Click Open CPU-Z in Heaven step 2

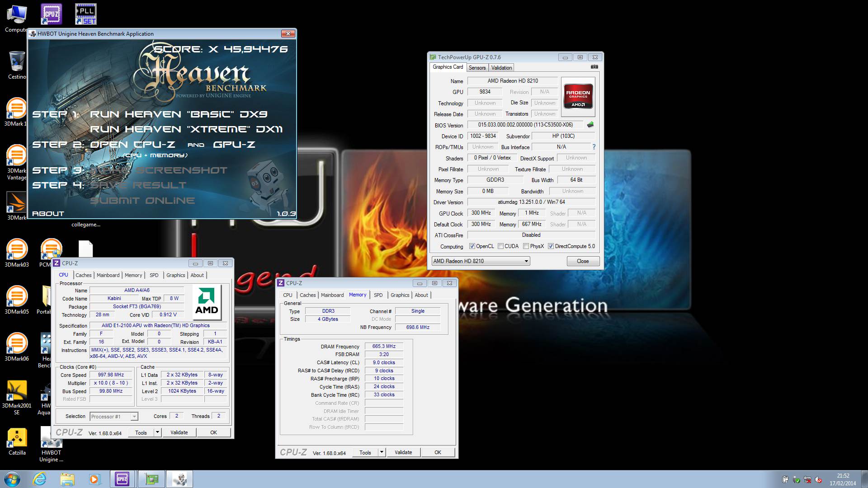point(132,145)
